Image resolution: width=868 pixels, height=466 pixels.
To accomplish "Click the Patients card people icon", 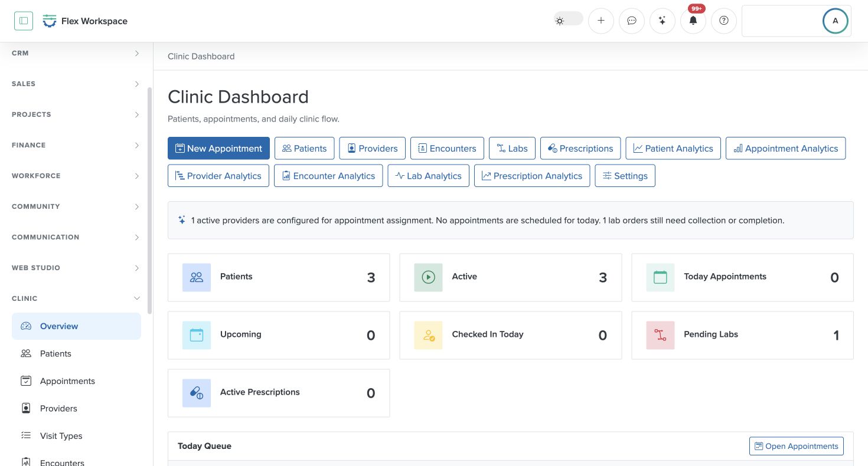I will [x=197, y=277].
